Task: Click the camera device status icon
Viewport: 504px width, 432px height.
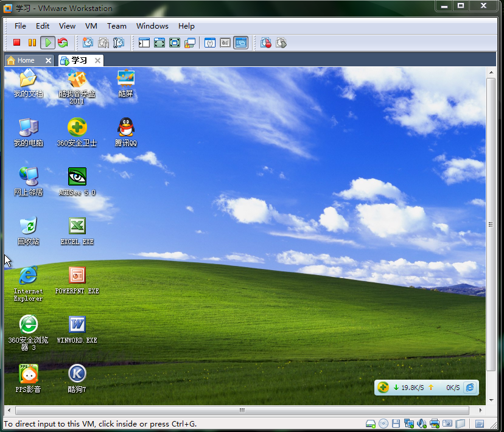Action: [447, 423]
